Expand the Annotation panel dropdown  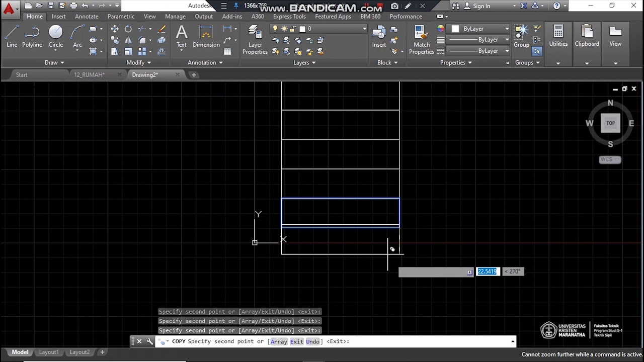[x=205, y=63]
